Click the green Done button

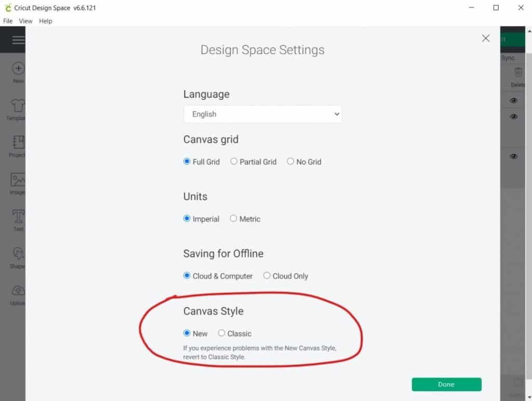click(446, 384)
